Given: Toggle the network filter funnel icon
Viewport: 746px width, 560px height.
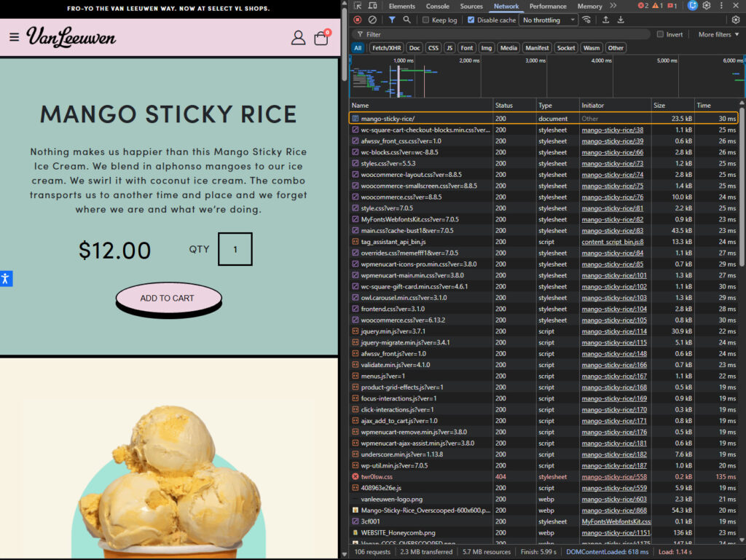Looking at the screenshot, I should click(x=391, y=20).
